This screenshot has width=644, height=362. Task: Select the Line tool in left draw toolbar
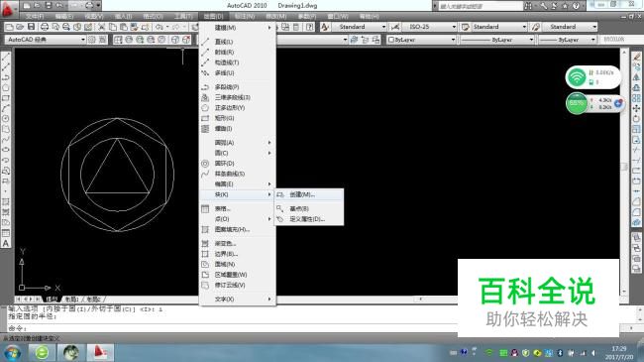pos(6,58)
